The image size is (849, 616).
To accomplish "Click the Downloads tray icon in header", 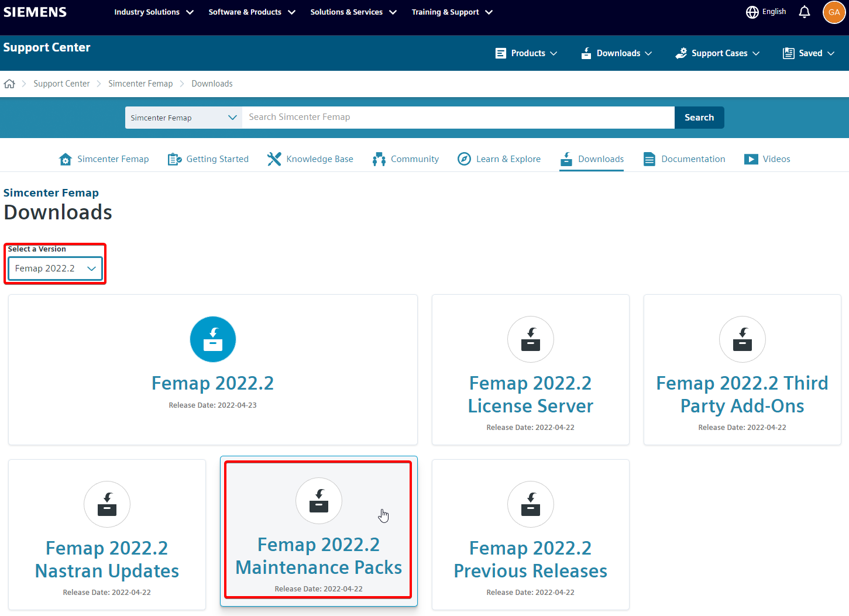I will coord(586,53).
